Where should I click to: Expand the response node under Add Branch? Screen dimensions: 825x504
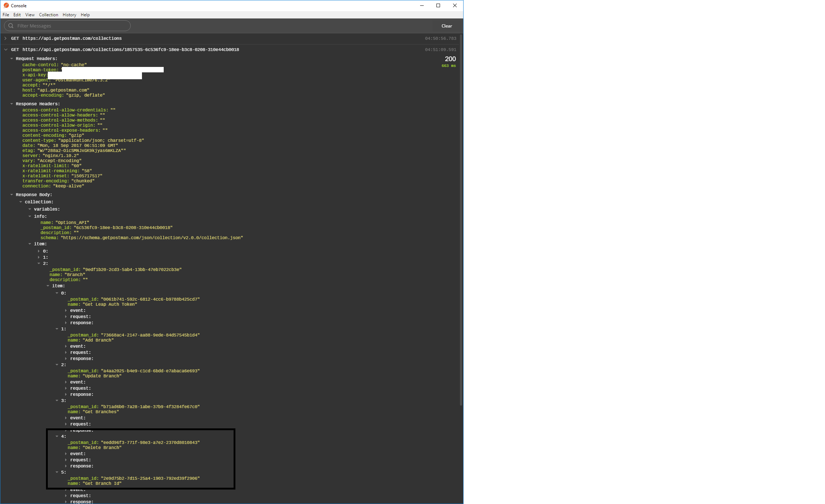(66, 358)
